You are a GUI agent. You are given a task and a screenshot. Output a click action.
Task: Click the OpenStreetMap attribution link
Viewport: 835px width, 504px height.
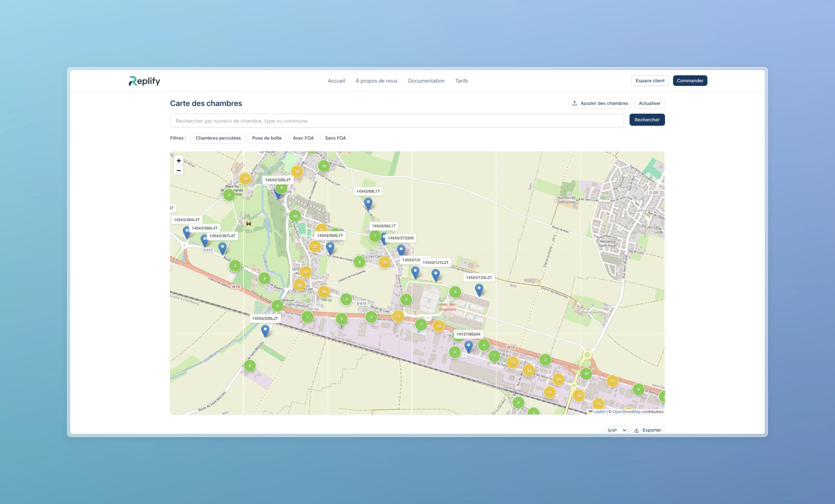coord(626,412)
